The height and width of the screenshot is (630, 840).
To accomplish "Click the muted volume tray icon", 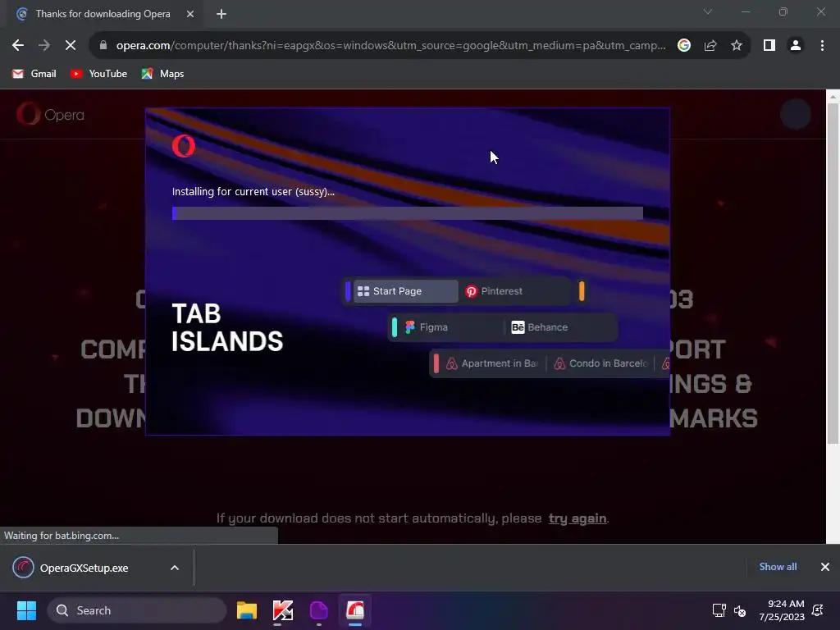I will coord(740,610).
